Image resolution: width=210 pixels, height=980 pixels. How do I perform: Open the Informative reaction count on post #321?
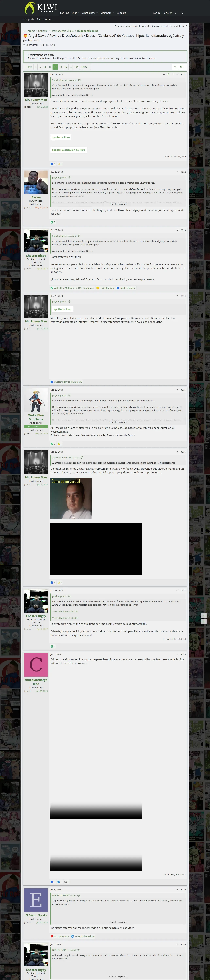pyautogui.click(x=53, y=164)
